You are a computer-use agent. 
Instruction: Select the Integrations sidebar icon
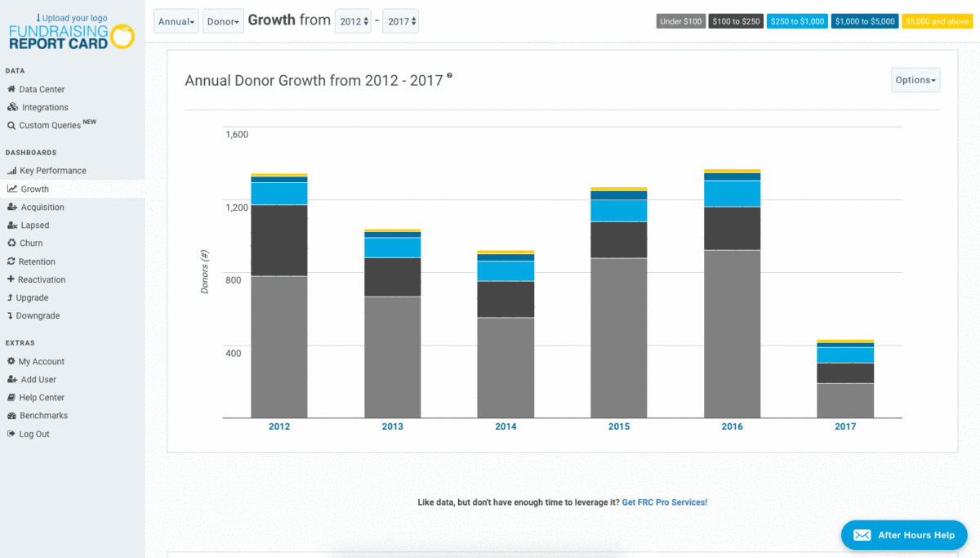pos(44,107)
